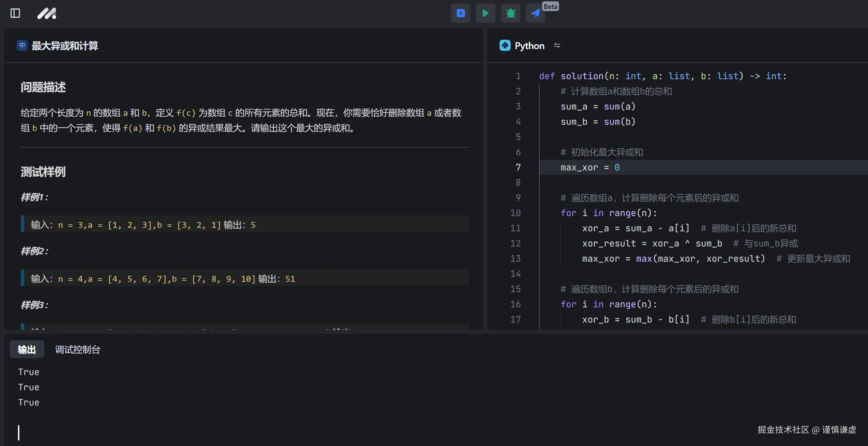Open the Python language selector label
Screen dimensions: 868x446
pyautogui.click(x=529, y=46)
